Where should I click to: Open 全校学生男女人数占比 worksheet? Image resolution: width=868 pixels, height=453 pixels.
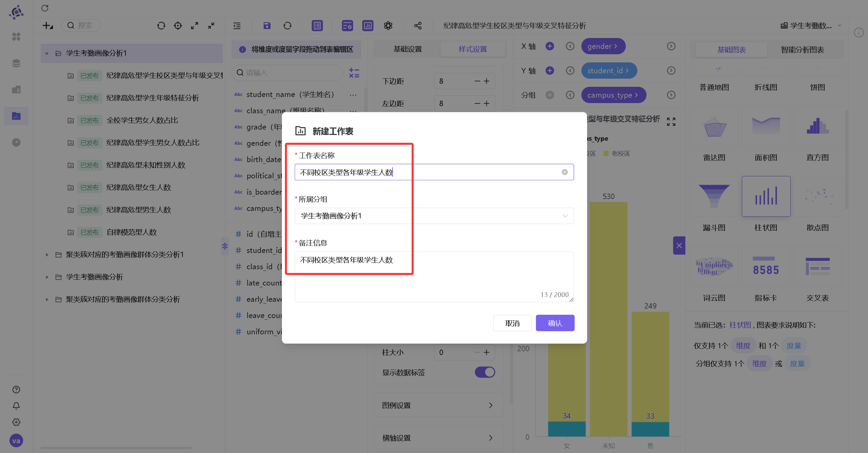pyautogui.click(x=142, y=120)
